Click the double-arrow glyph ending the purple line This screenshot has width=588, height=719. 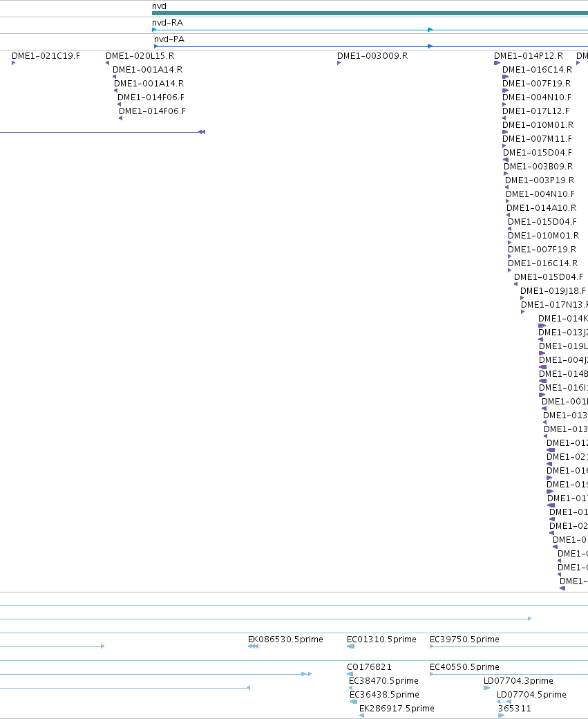(x=202, y=132)
